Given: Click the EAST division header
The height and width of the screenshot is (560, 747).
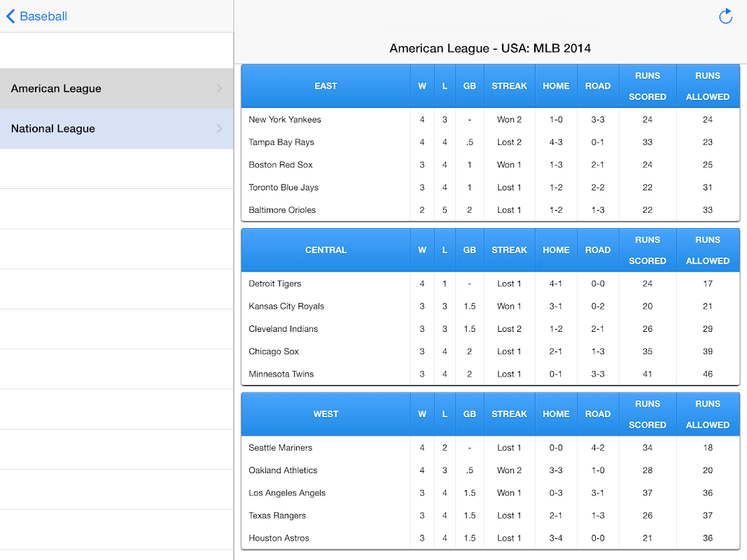Looking at the screenshot, I should click(x=326, y=86).
